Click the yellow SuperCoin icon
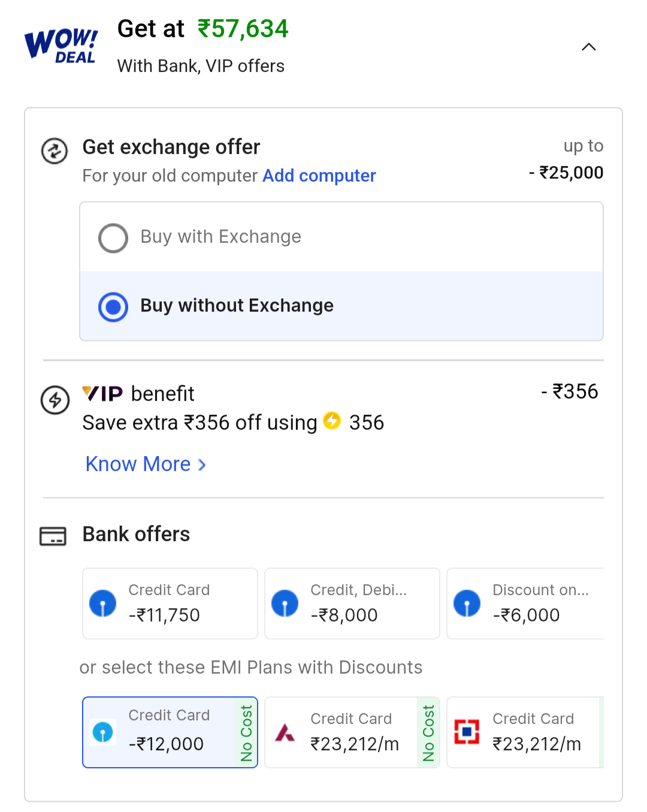Screen dimensions: 647x812 pos(332,421)
